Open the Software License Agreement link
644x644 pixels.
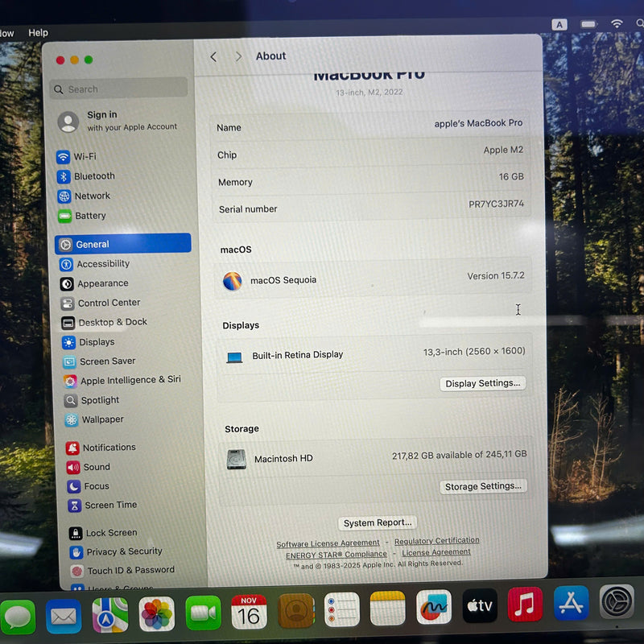click(328, 541)
